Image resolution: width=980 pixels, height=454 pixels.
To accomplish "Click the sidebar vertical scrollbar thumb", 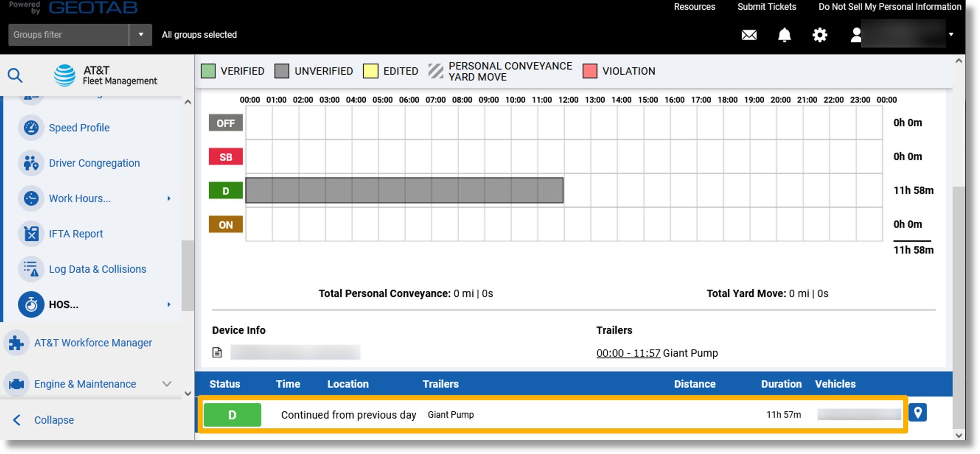I will click(188, 276).
